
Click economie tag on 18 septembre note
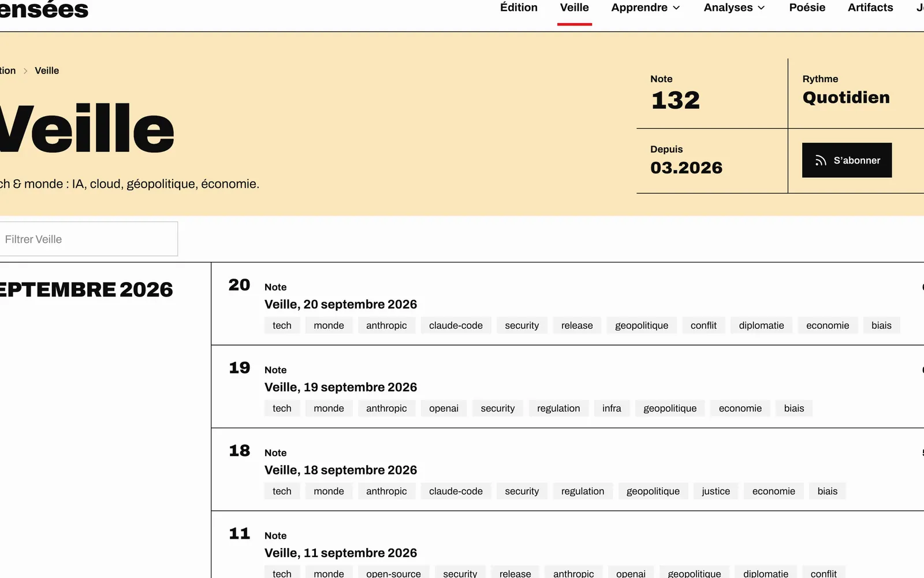(x=773, y=491)
